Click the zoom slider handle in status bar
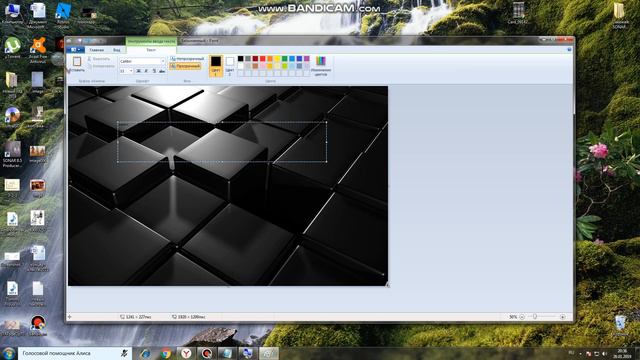 point(535,317)
